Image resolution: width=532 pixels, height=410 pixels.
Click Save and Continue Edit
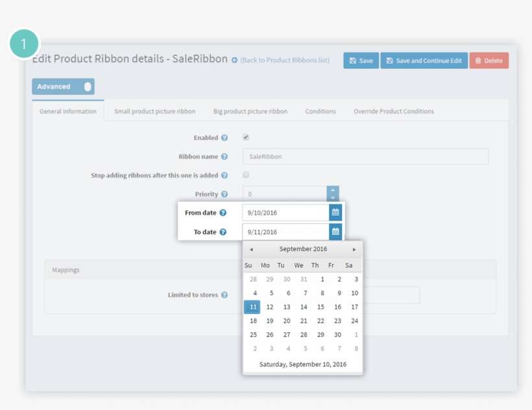424,60
